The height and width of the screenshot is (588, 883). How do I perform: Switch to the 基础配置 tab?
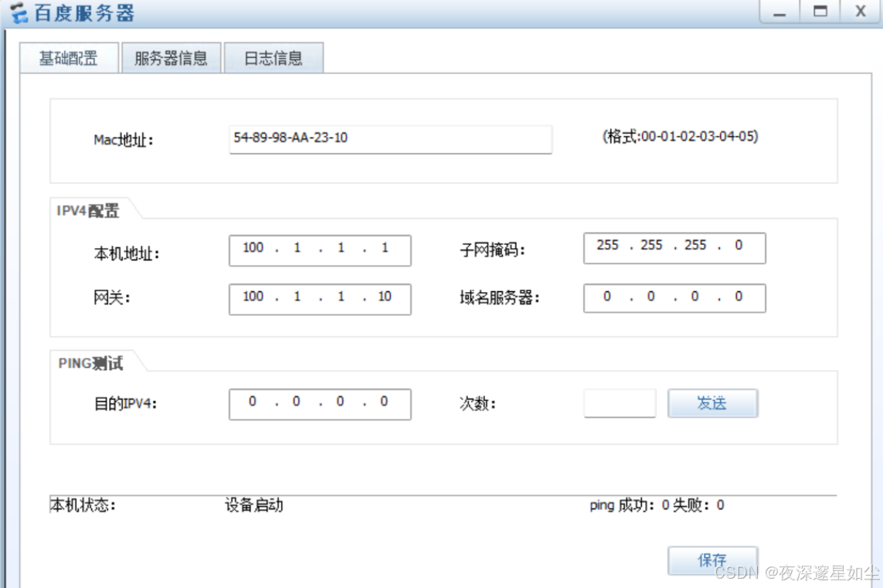pyautogui.click(x=69, y=58)
